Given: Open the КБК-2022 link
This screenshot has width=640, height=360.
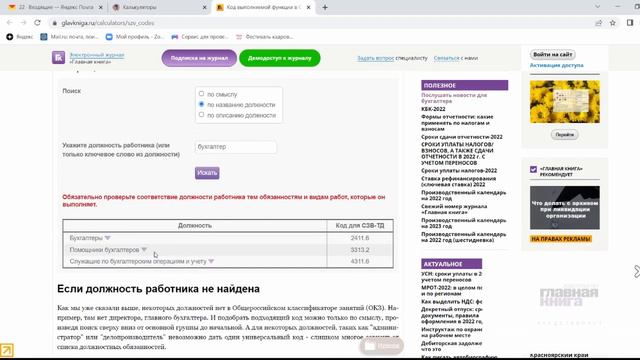Looking at the screenshot, I should (433, 109).
